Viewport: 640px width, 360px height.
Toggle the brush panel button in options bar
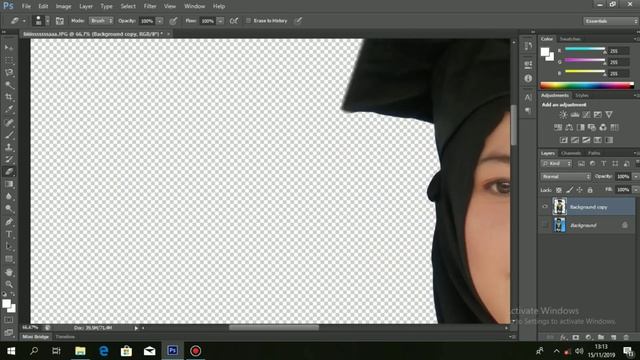pyautogui.click(x=60, y=21)
